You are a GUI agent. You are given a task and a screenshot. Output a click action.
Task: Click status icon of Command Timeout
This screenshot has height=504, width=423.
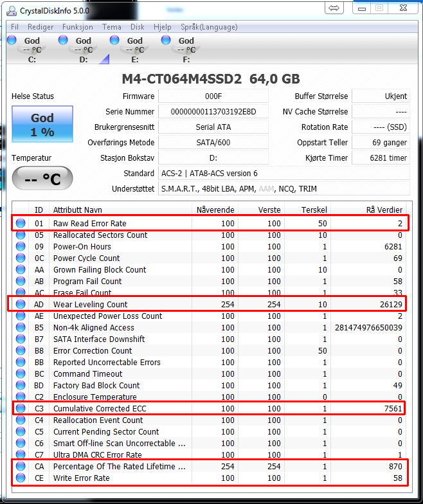21,373
